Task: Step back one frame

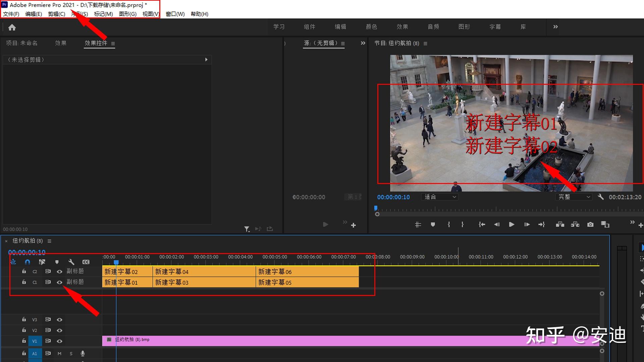Action: point(497,225)
